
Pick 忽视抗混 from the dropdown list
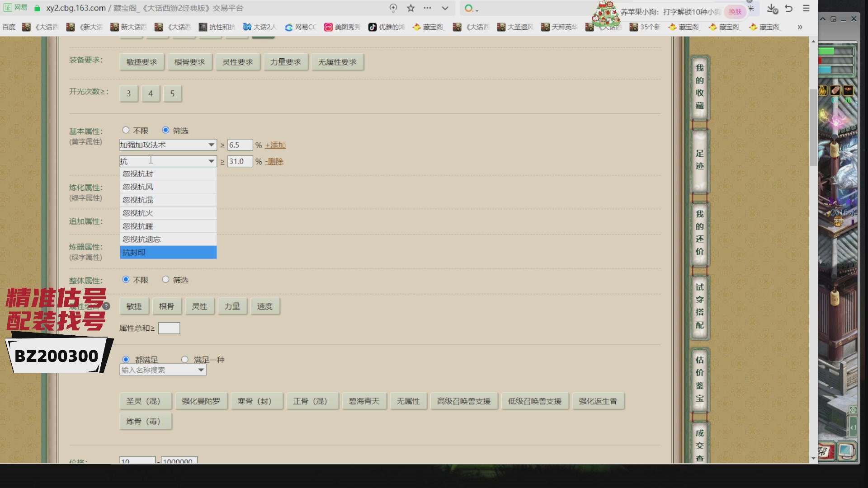pos(168,200)
